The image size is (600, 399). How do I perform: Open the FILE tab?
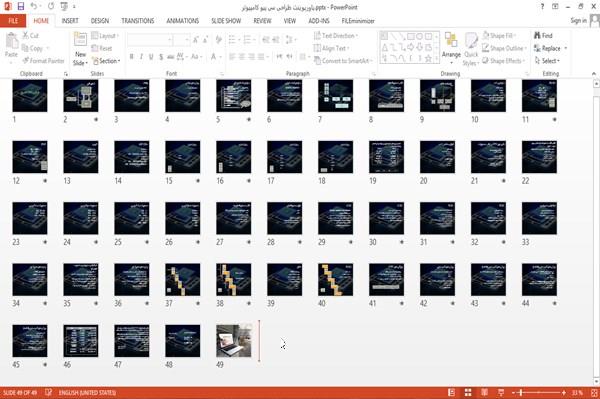(13, 21)
